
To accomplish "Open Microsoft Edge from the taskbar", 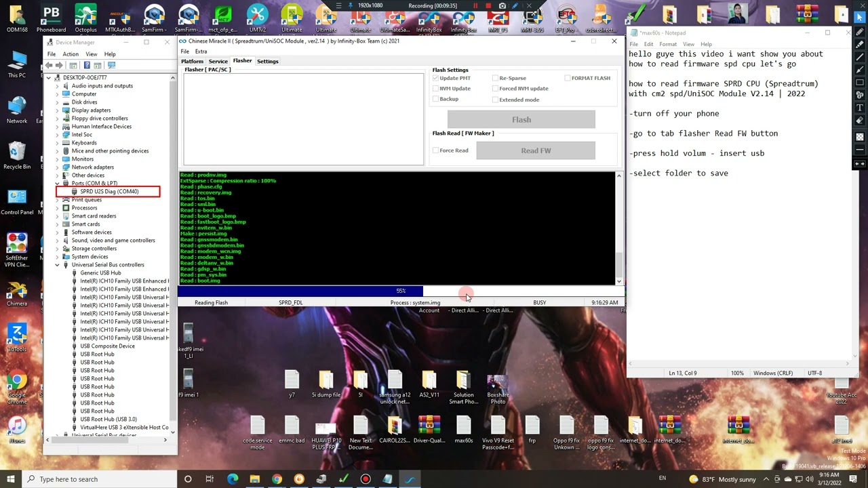I will (233, 479).
